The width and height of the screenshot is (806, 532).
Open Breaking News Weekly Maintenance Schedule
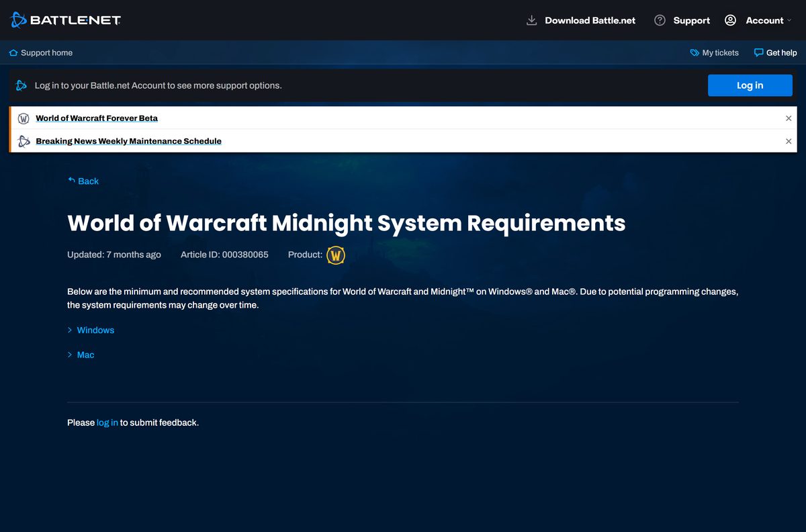128,141
